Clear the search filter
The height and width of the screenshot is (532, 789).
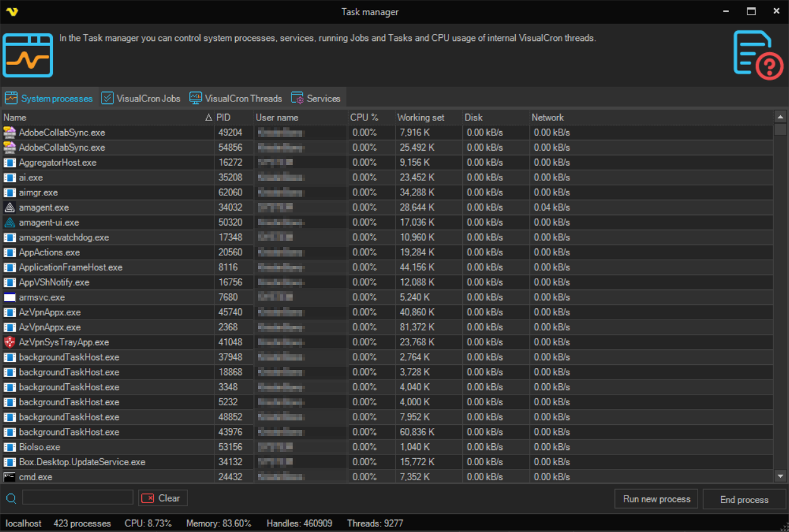tap(163, 498)
